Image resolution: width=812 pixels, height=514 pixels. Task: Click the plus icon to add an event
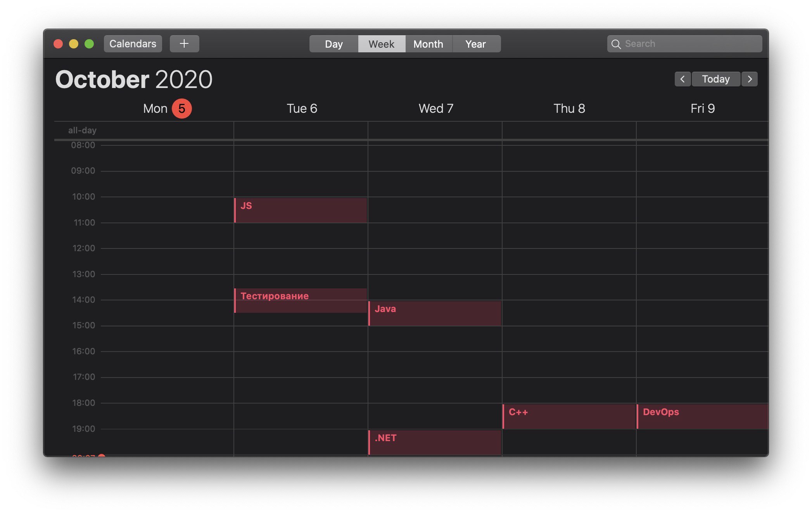[184, 44]
